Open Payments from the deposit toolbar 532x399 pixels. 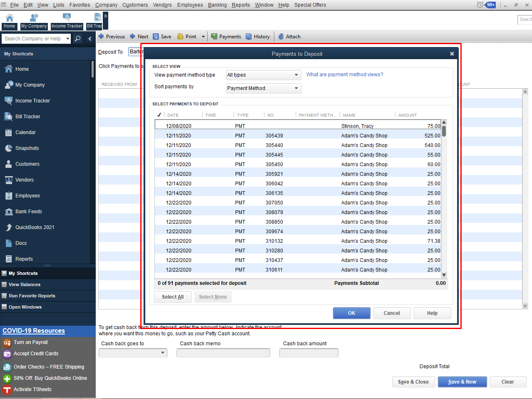pyautogui.click(x=226, y=37)
